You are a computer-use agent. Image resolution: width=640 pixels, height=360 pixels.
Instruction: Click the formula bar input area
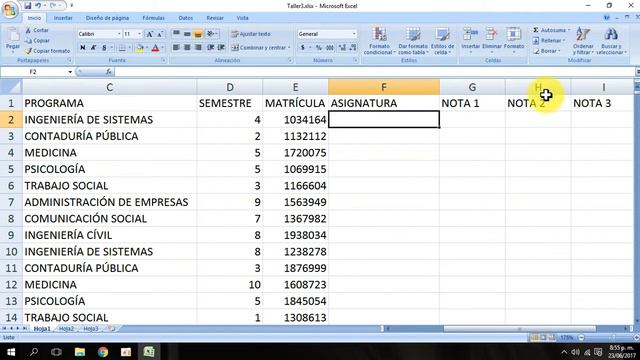point(374,72)
